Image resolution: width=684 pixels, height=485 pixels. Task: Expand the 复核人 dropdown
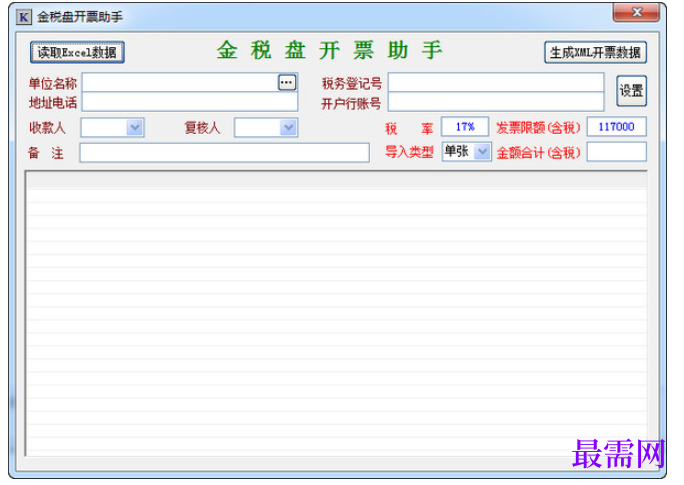(x=288, y=128)
